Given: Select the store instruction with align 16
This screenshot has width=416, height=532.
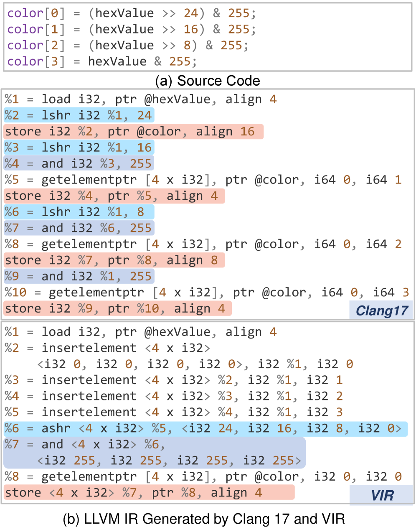Looking at the screenshot, I should pos(133,132).
